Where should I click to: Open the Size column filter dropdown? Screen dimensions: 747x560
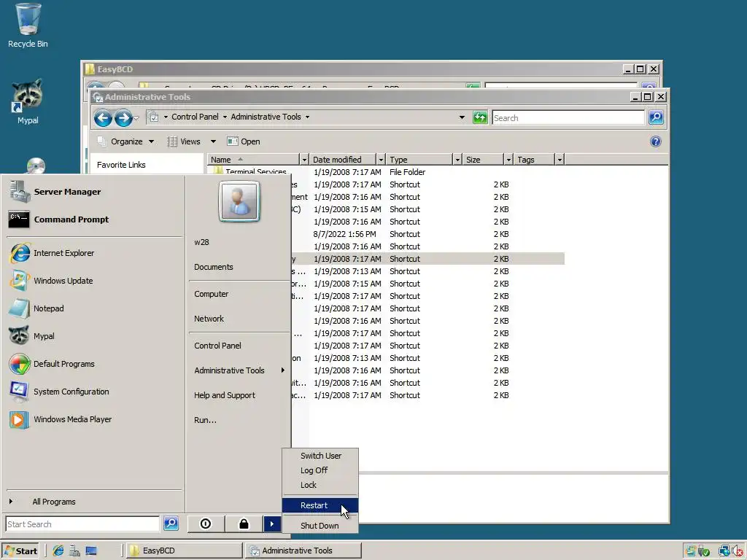[508, 160]
